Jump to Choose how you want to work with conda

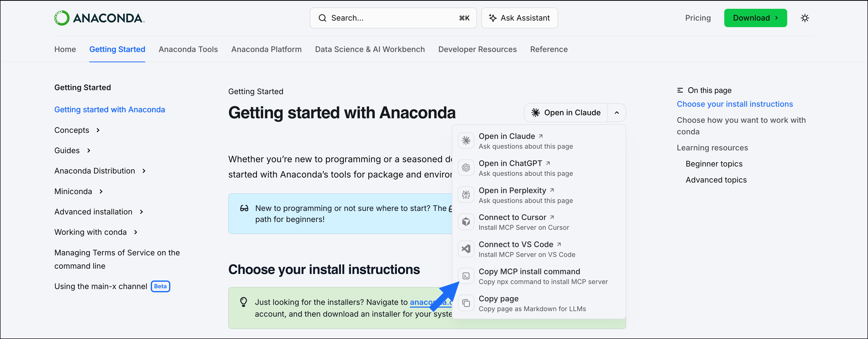741,126
